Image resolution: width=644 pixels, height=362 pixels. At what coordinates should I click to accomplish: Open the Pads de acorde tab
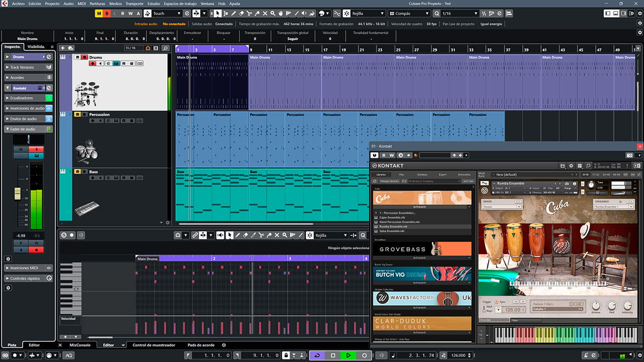coord(201,345)
